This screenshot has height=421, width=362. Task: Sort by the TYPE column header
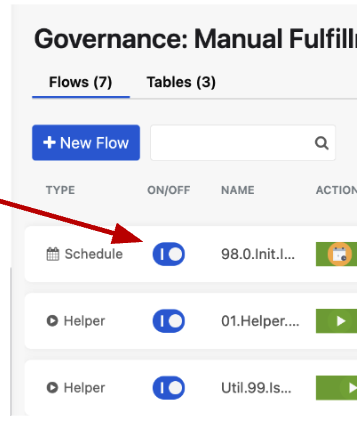click(x=60, y=190)
